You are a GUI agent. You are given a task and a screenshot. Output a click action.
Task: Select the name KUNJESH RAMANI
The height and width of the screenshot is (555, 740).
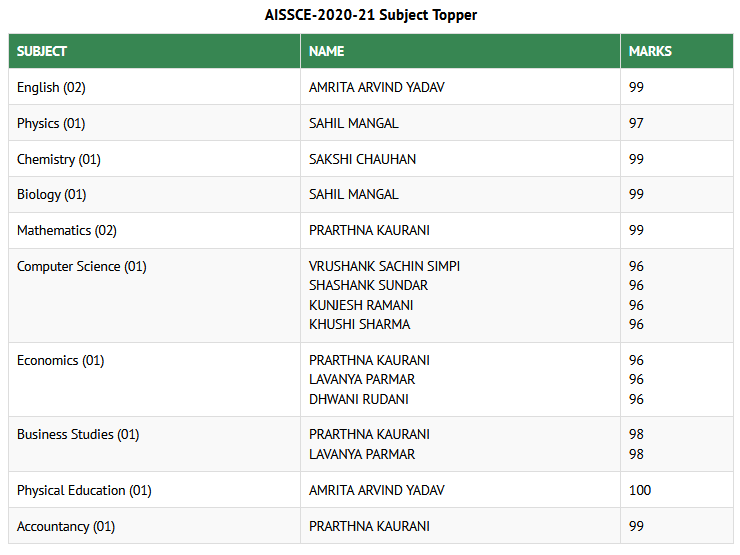click(x=361, y=305)
